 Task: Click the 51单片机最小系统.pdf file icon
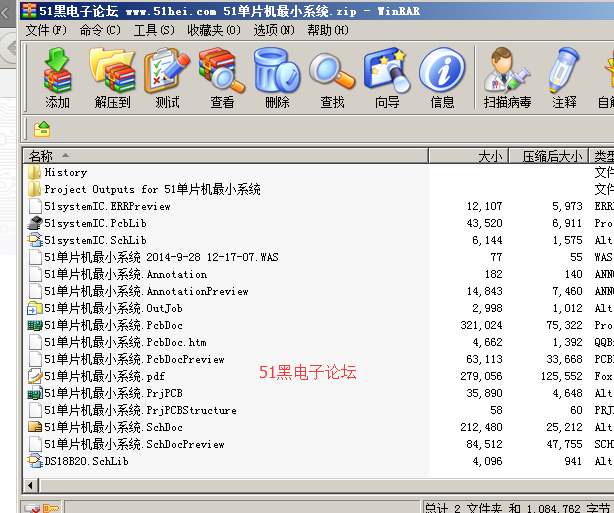pos(34,376)
